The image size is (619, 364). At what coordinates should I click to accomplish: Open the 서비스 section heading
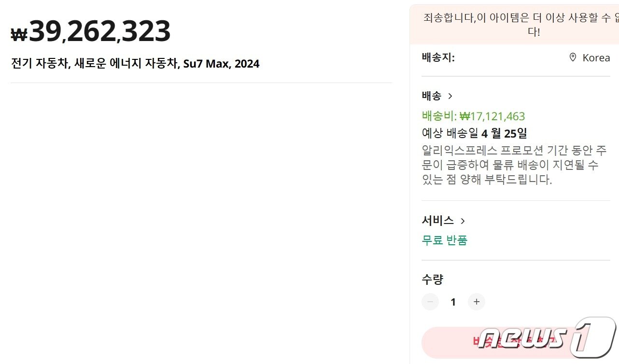coord(437,221)
